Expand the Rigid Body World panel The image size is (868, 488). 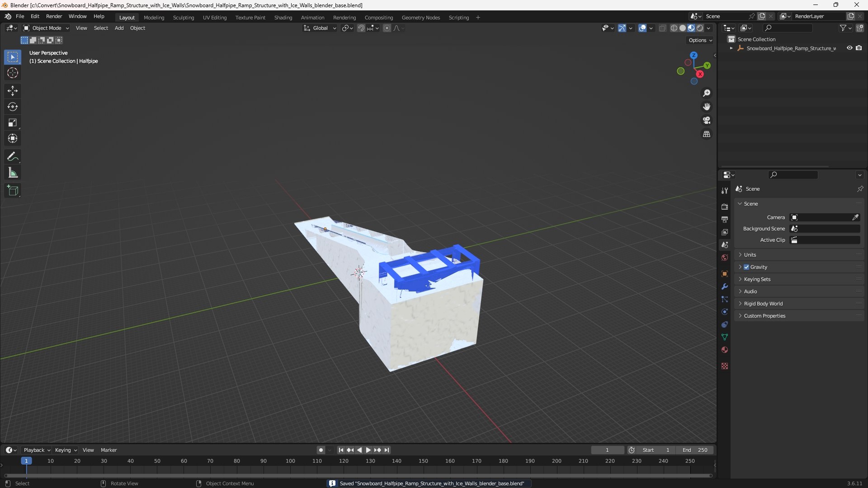point(799,304)
